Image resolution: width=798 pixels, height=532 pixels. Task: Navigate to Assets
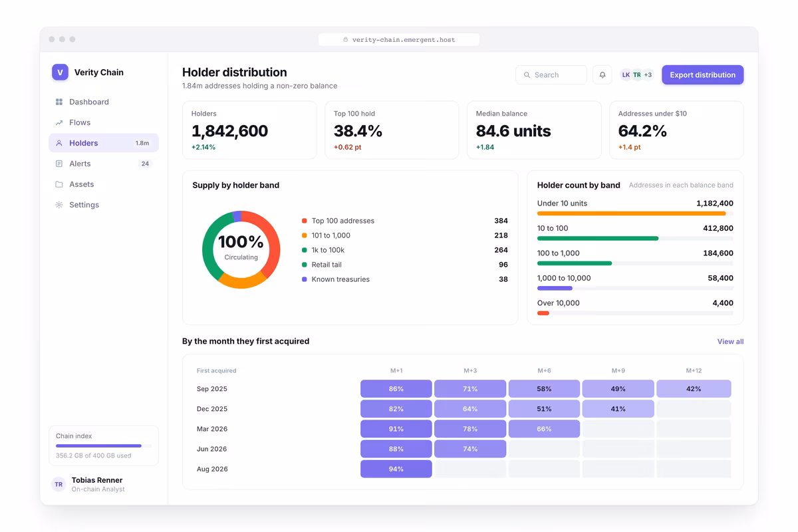(x=104, y=184)
